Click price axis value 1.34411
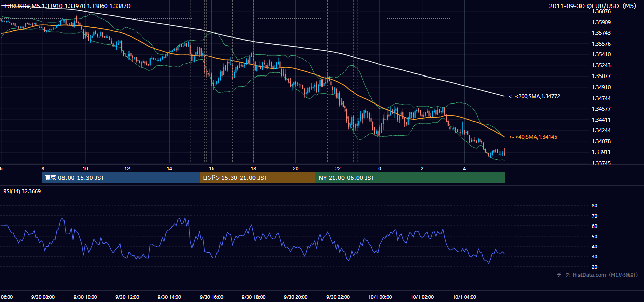 tap(601, 120)
